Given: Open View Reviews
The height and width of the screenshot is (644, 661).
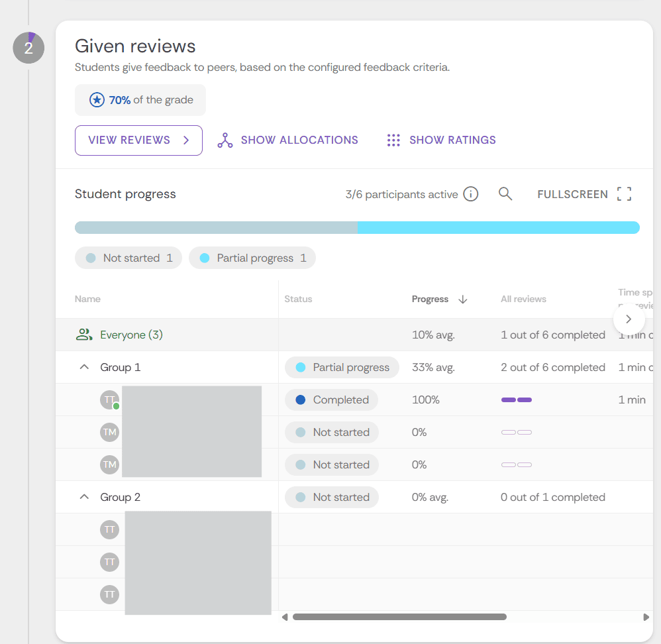Looking at the screenshot, I should click(x=138, y=140).
